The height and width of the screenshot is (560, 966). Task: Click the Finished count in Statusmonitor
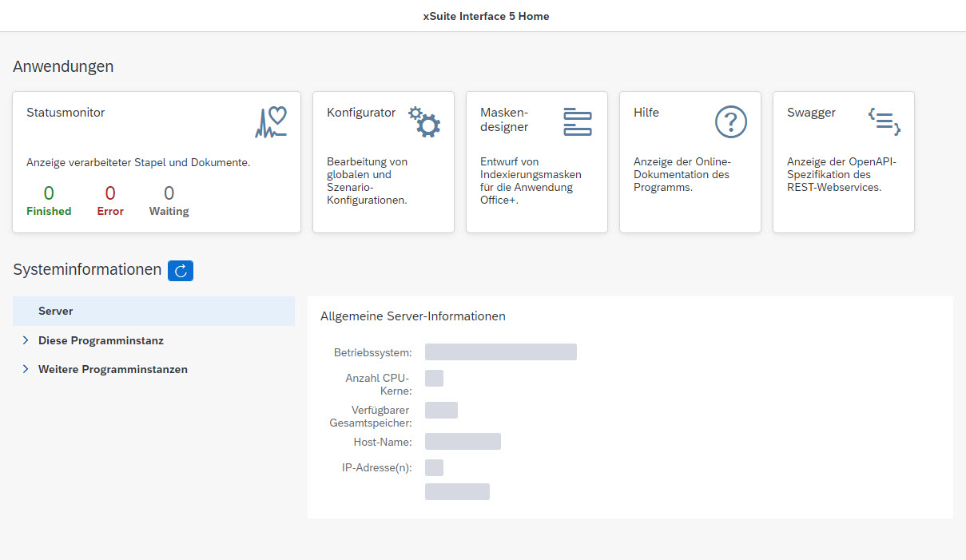point(49,193)
